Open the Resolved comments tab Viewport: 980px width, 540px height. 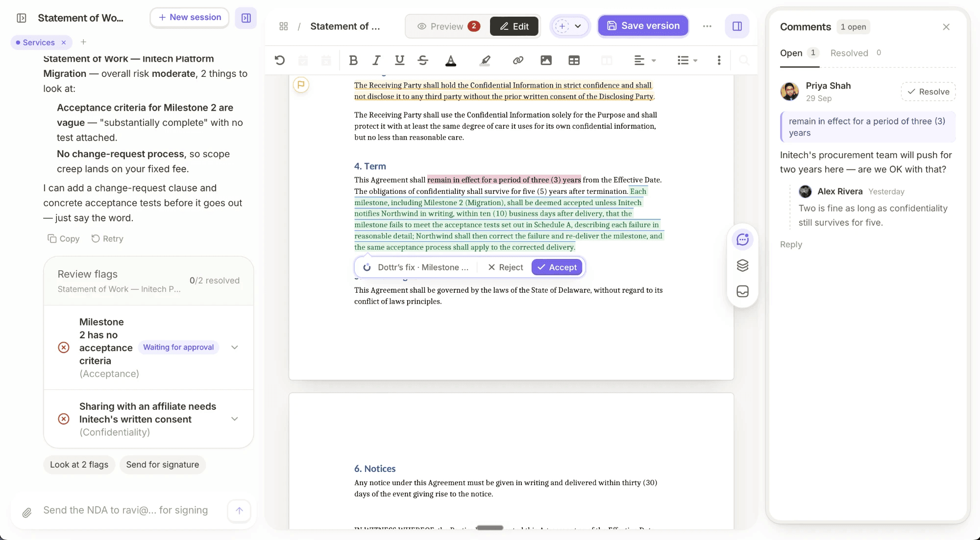point(856,53)
